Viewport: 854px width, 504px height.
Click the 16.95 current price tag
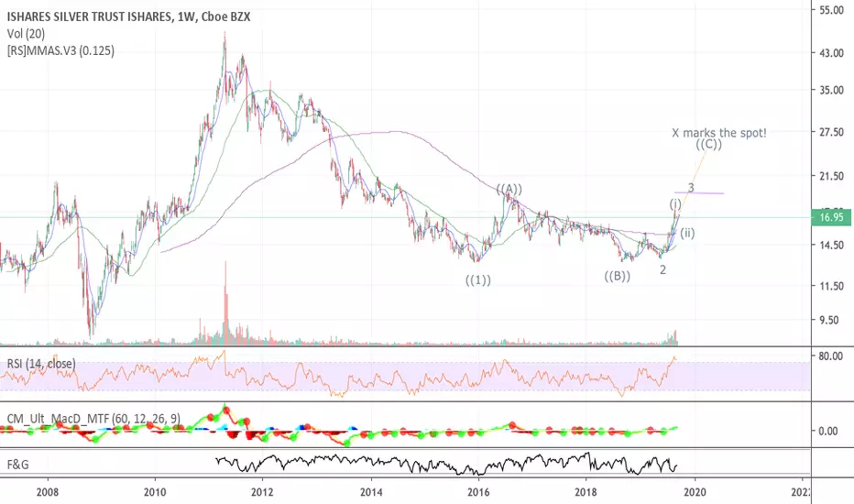click(831, 217)
